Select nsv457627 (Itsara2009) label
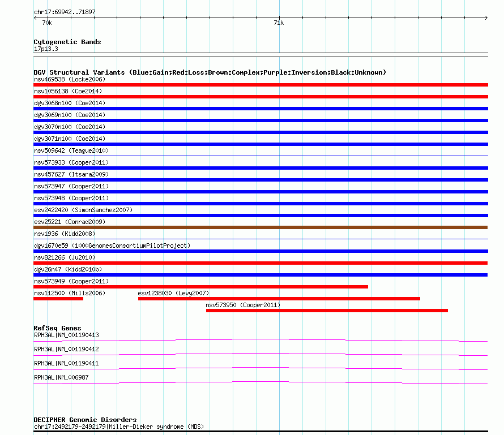504x435 pixels. point(71,174)
